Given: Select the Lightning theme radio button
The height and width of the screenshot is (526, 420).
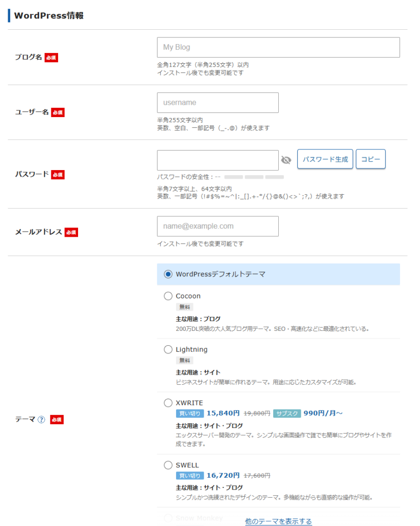Looking at the screenshot, I should (168, 349).
